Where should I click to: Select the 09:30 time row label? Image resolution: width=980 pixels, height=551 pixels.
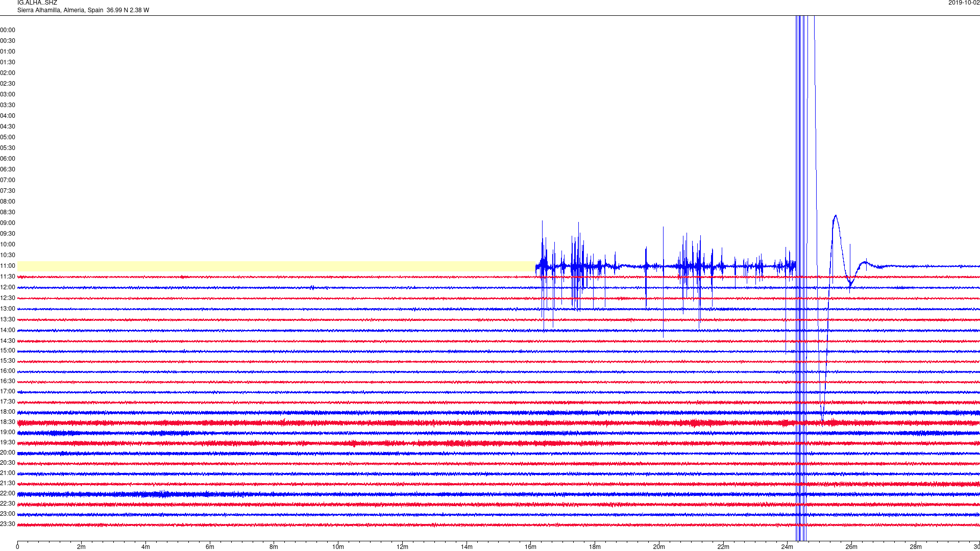click(8, 234)
